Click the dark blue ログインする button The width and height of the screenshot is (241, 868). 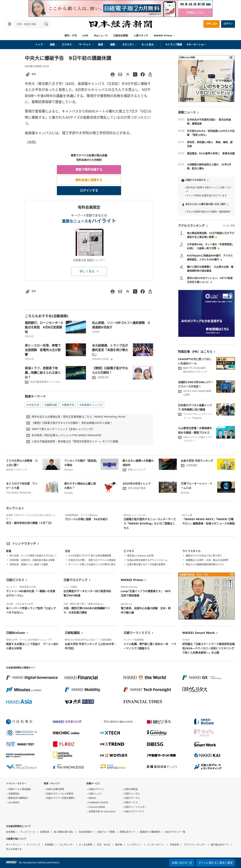point(89,190)
